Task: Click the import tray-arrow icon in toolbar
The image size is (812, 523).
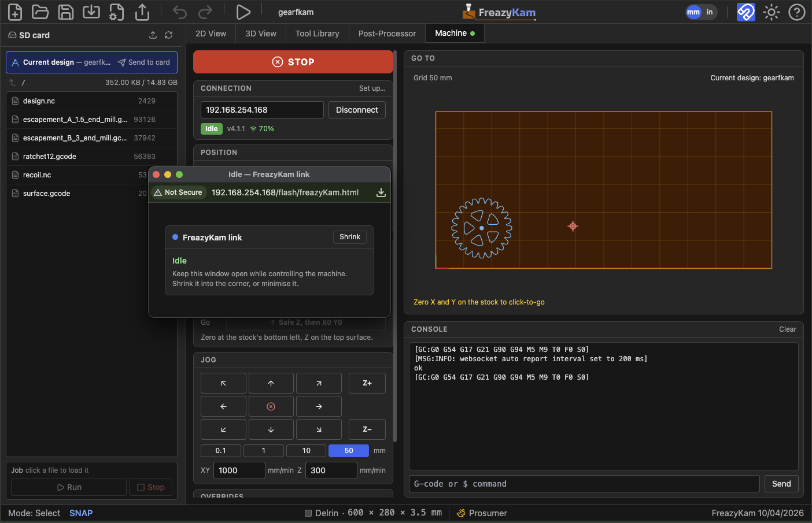Action: (x=91, y=12)
